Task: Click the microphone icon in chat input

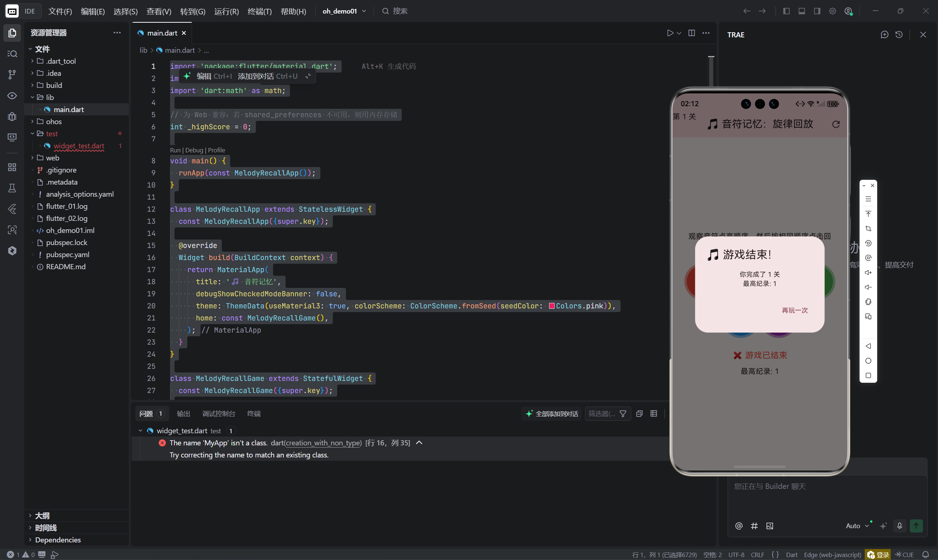Action: (x=900, y=526)
